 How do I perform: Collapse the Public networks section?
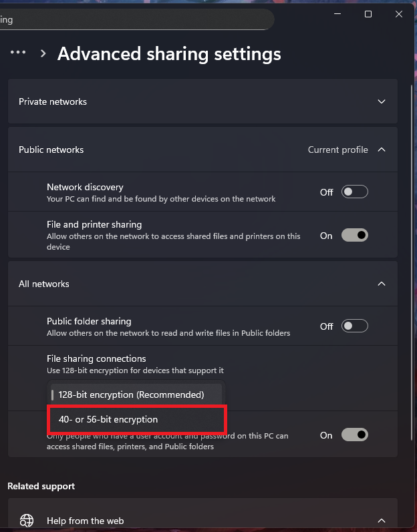pyautogui.click(x=382, y=150)
